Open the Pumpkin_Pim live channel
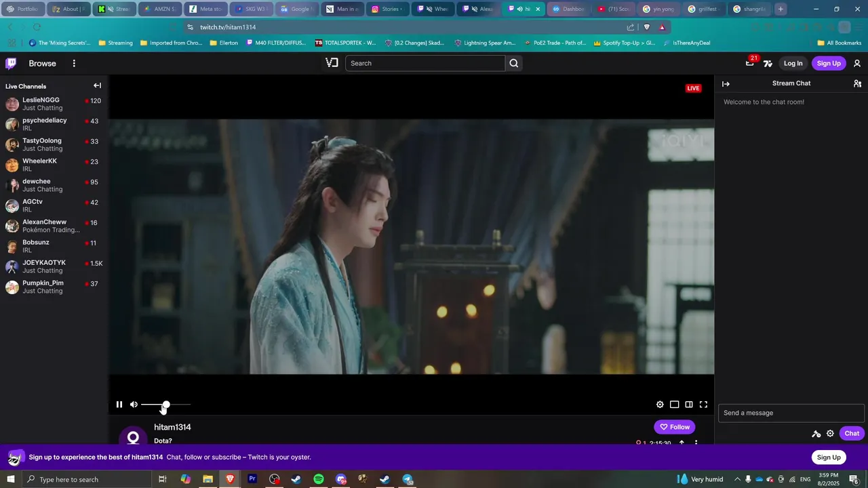Screen dimensions: 868x488 tap(54, 287)
